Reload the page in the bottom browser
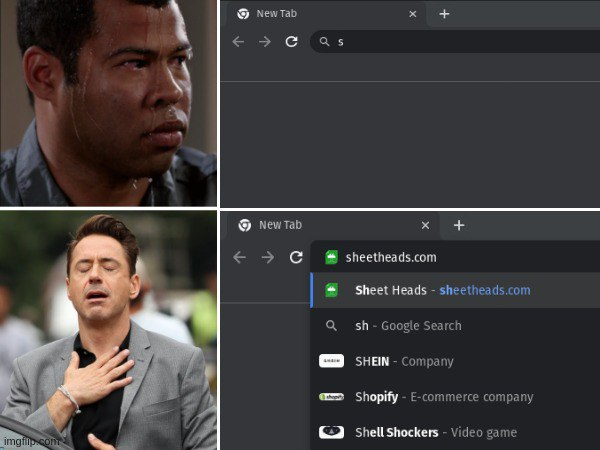This screenshot has width=600, height=450. pyautogui.click(x=296, y=257)
